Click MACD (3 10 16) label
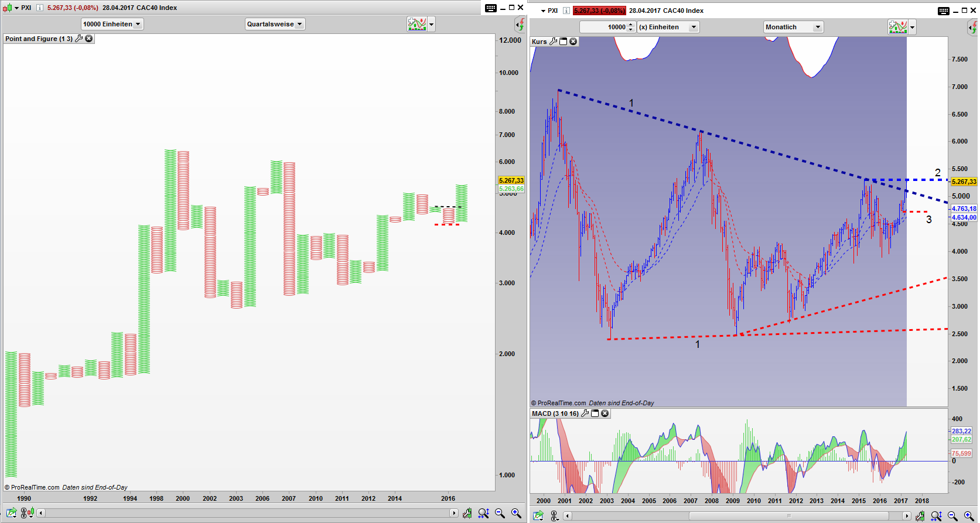The image size is (980, 523). [555, 413]
